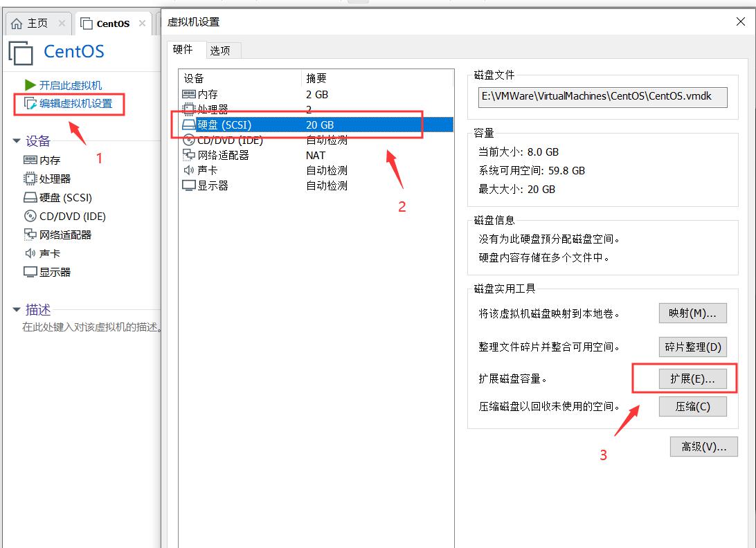
Task: Click the 硬盘 (SCSI) disk icon in the hardware list
Action: [x=188, y=125]
